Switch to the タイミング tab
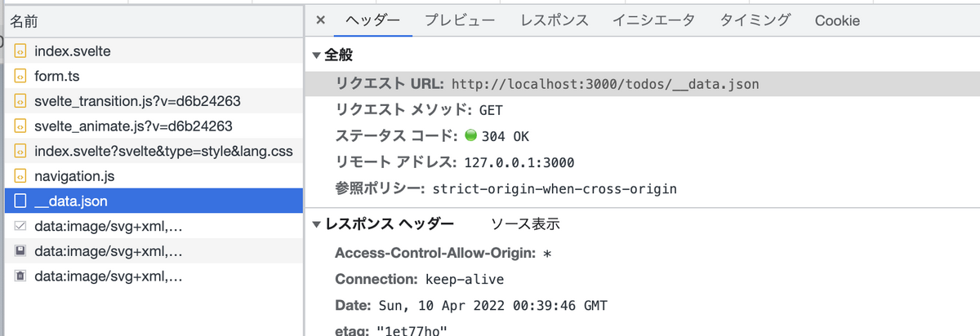Screen dimensions: 980x336 coord(755,20)
